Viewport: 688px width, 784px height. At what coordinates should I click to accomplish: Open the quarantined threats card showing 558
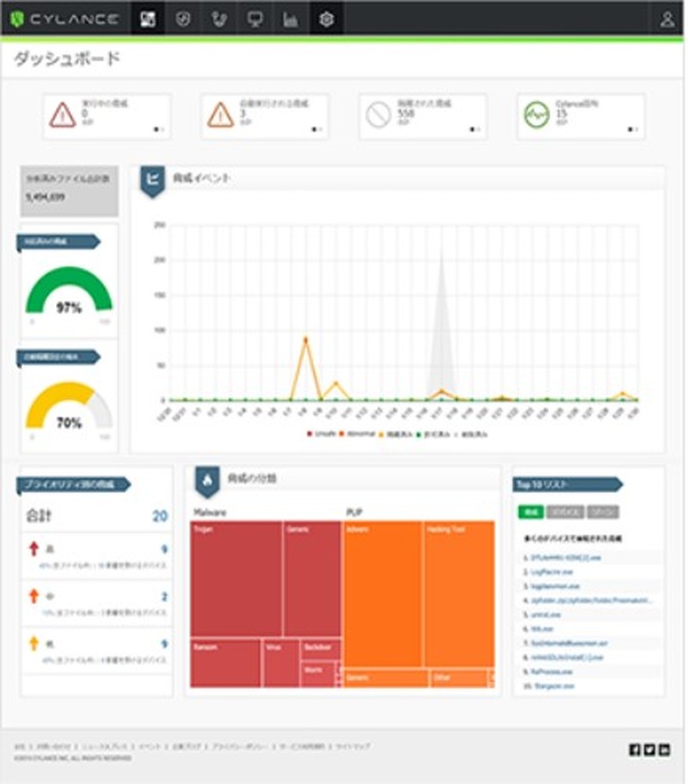point(422,116)
